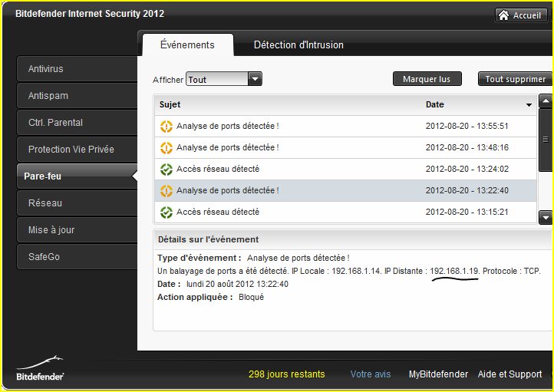The image size is (554, 392).
Task: Click the green check icon on the 13:24:02 event
Action: pyautogui.click(x=166, y=170)
